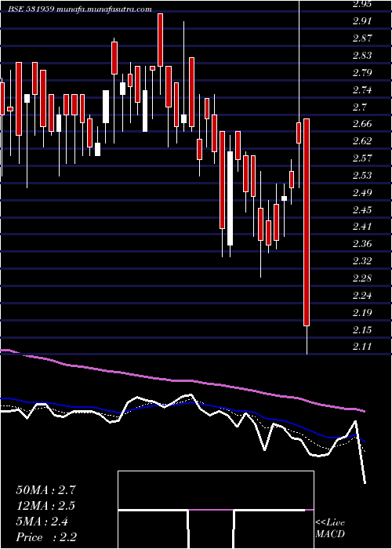Image resolution: width=392 pixels, height=549 pixels.
Task: Select the 2.57 price axis label
Action: point(362,158)
